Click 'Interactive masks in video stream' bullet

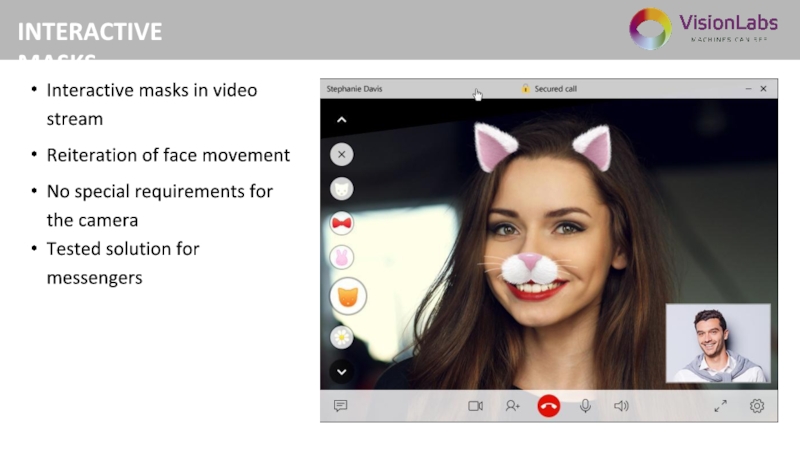tap(152, 105)
